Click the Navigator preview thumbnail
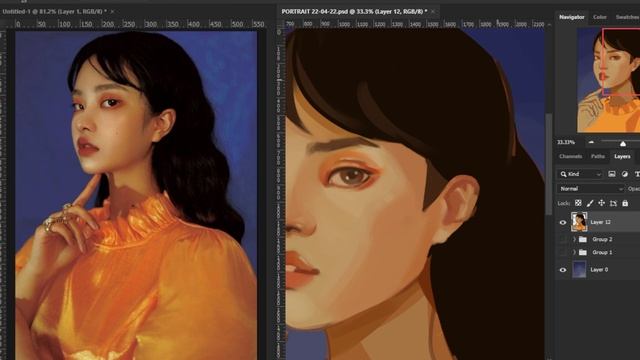Image resolution: width=640 pixels, height=360 pixels. 608,80
